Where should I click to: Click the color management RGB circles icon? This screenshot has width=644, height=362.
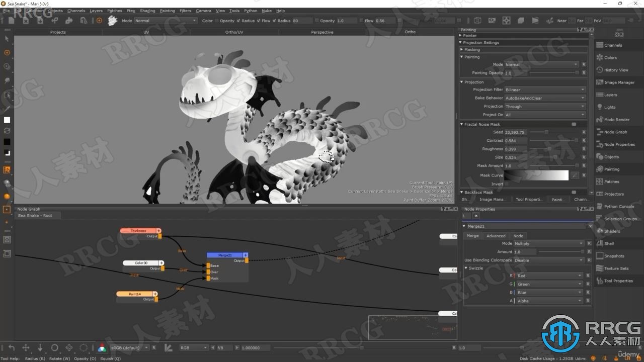click(102, 347)
